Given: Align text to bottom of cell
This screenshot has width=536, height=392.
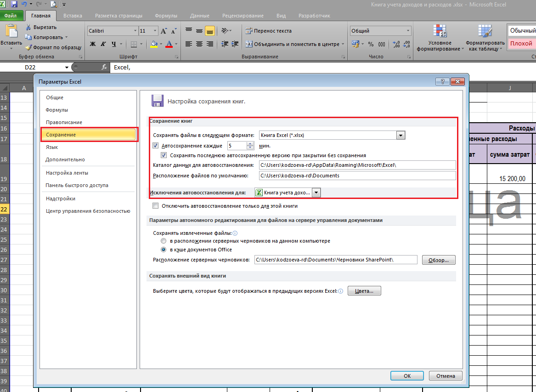Looking at the screenshot, I should [x=209, y=31].
